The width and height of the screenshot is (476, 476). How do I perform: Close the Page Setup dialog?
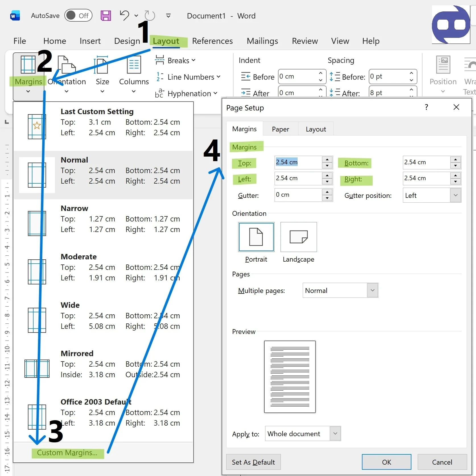click(456, 107)
